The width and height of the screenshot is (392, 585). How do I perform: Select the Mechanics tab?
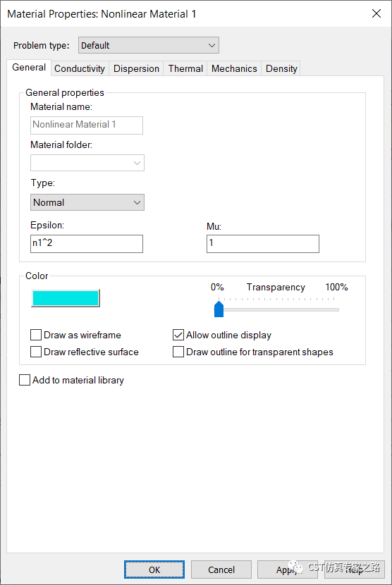tap(234, 68)
